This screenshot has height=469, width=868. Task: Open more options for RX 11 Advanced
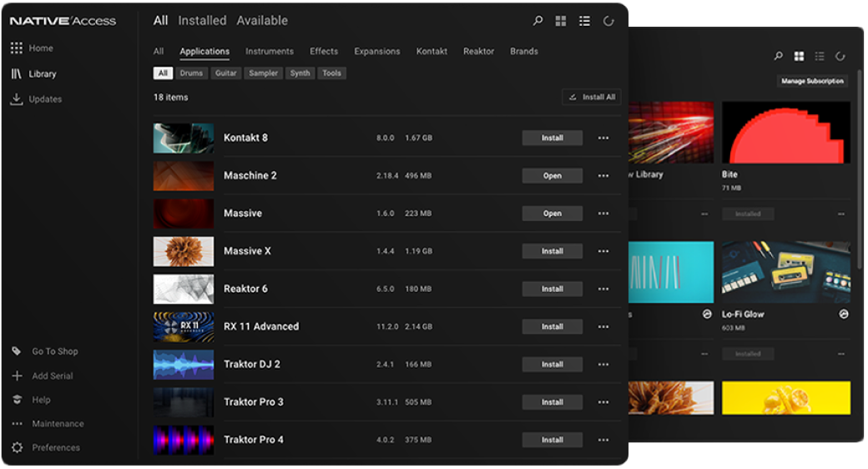[x=603, y=326]
